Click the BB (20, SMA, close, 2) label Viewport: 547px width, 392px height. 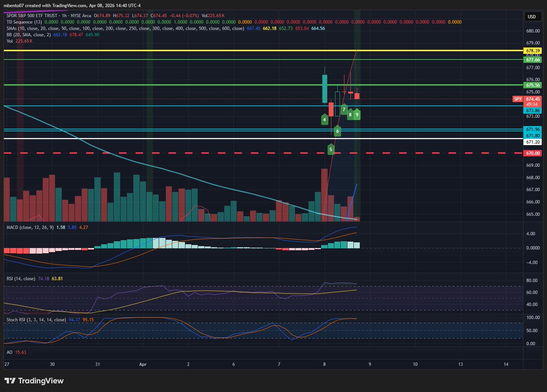tap(28, 35)
